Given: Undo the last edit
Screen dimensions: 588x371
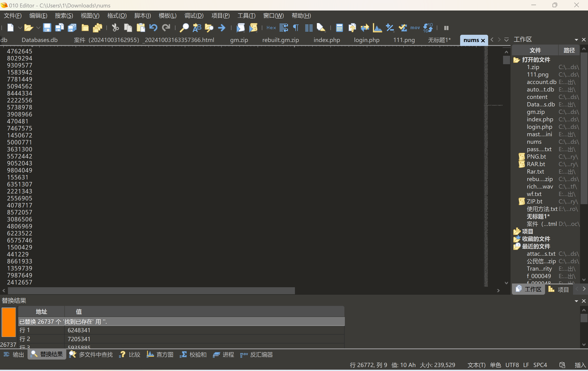Looking at the screenshot, I should tap(153, 28).
